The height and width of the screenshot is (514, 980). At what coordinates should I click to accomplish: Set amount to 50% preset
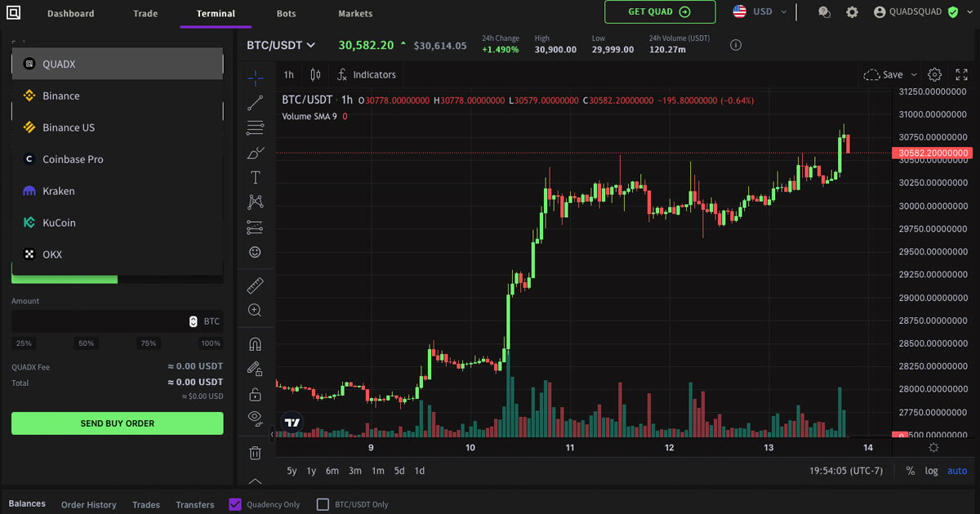pos(87,343)
